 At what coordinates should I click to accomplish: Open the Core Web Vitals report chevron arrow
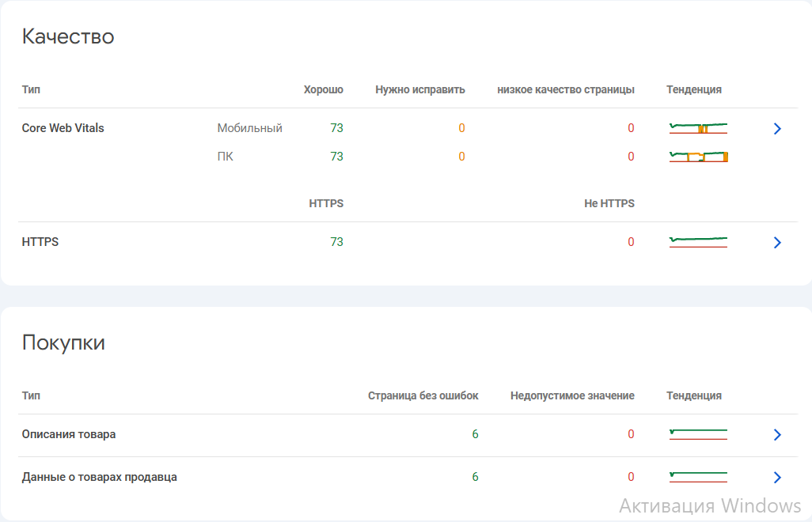pyautogui.click(x=776, y=129)
